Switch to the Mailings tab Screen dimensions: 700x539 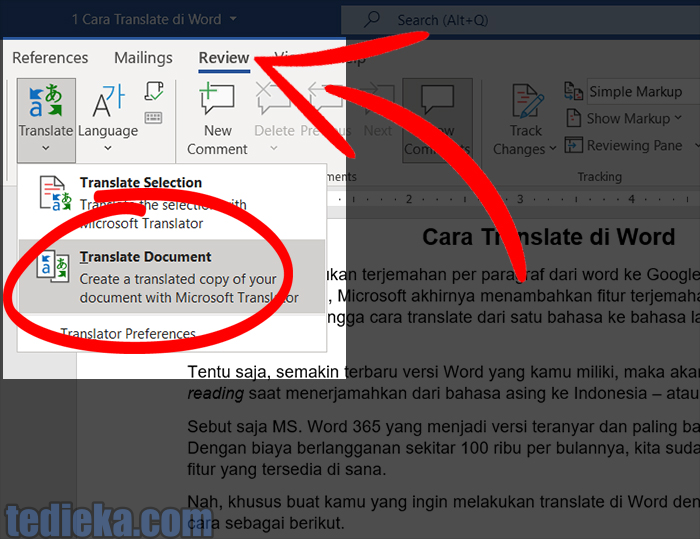[143, 58]
